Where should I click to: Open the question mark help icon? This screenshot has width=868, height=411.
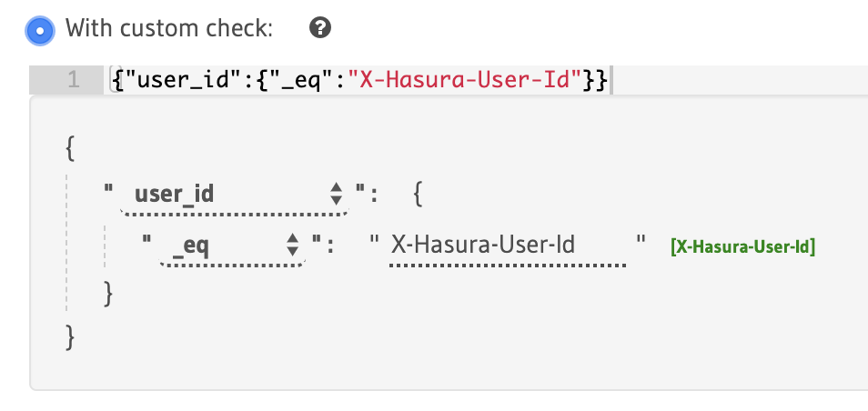tap(320, 27)
